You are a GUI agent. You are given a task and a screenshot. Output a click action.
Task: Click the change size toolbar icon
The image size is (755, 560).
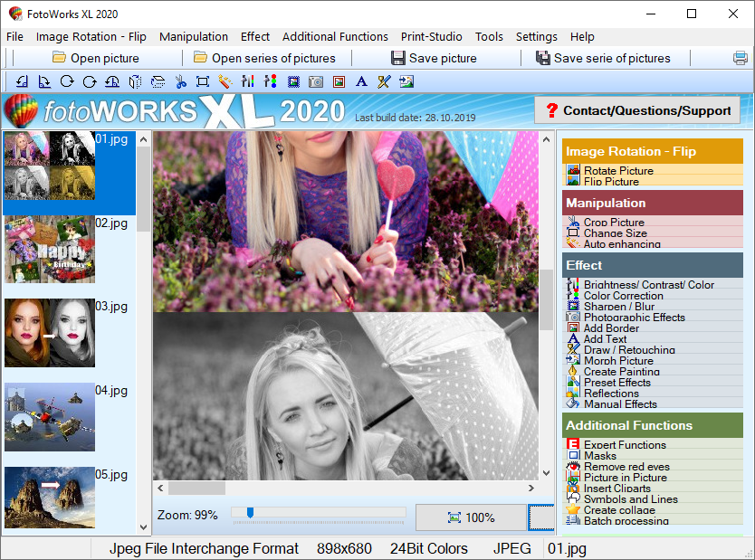tap(203, 81)
